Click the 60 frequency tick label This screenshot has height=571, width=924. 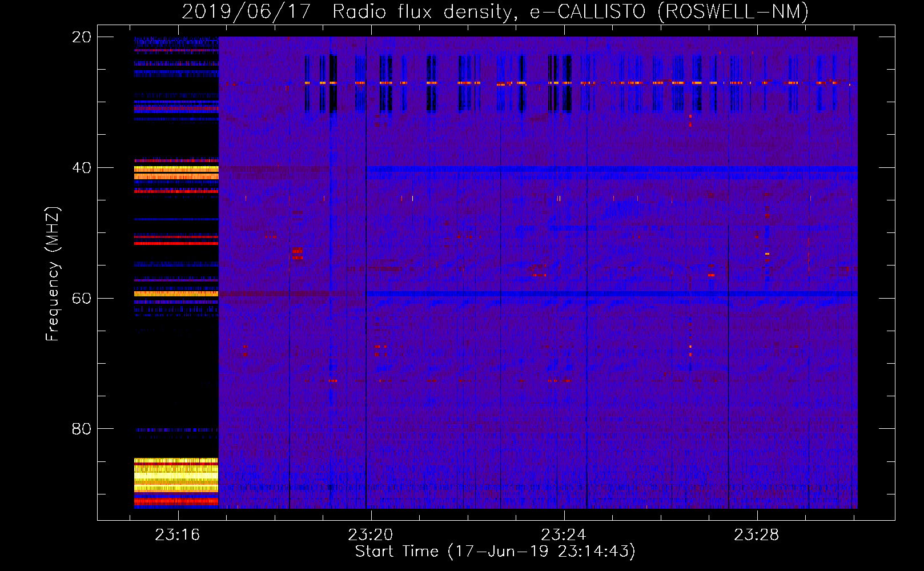[81, 299]
